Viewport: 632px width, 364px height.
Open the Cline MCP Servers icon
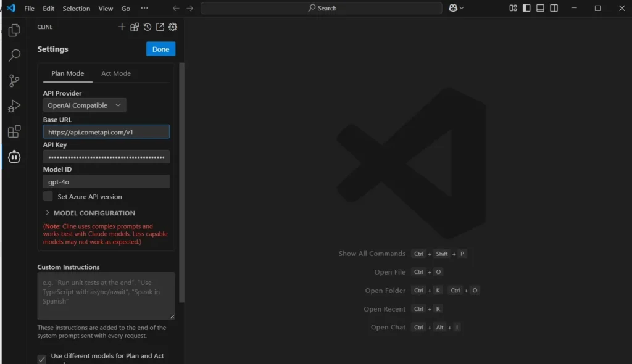[x=135, y=27]
